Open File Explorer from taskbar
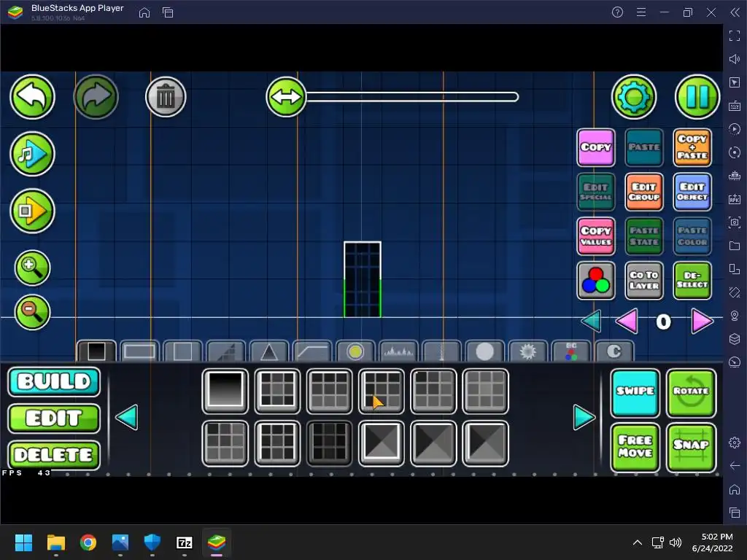 click(x=55, y=542)
